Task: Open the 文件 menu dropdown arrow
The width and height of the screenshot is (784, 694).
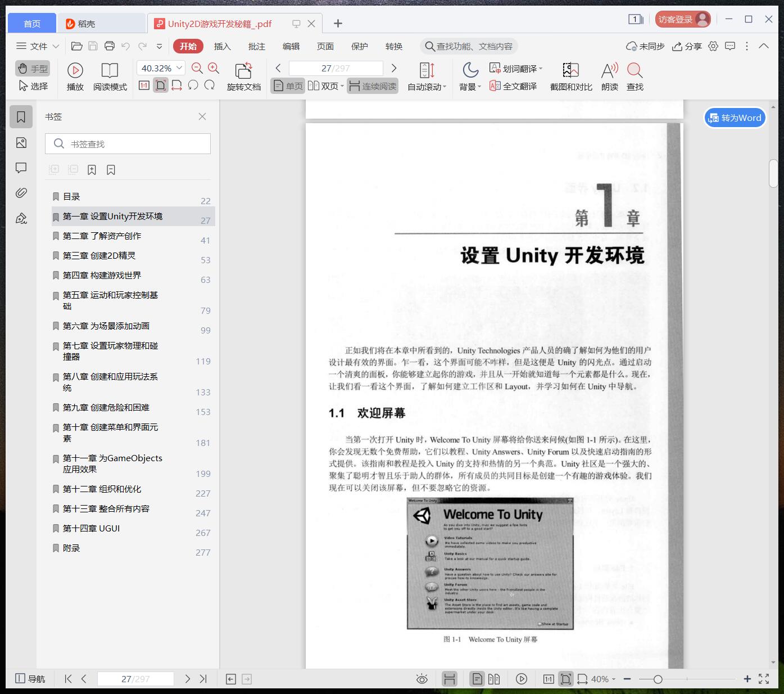Action: tap(56, 46)
